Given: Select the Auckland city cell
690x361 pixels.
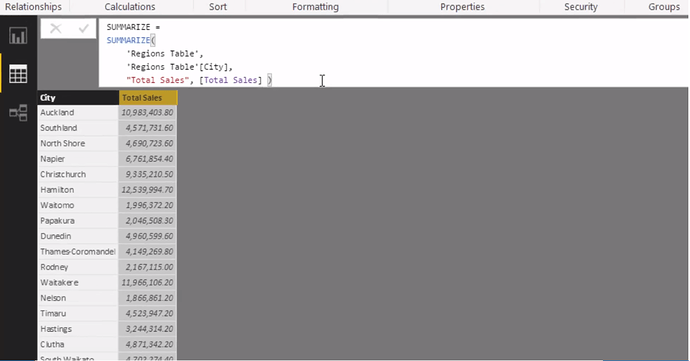Looking at the screenshot, I should click(x=78, y=112).
